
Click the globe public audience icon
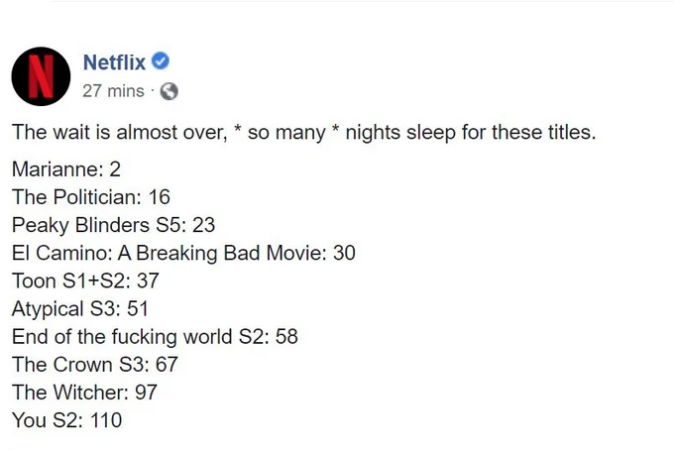168,91
